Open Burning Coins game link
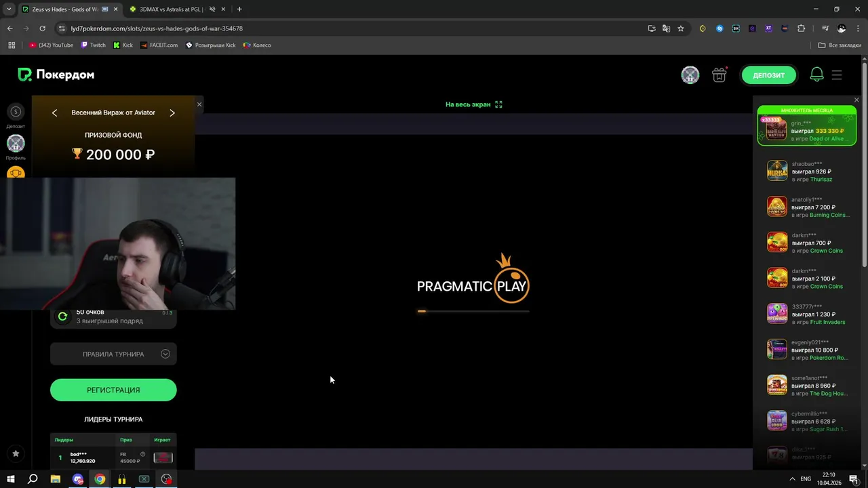The width and height of the screenshot is (868, 488). (x=829, y=215)
